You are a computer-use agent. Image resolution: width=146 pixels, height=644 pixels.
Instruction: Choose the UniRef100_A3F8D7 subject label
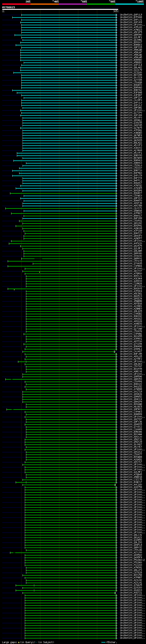pyautogui.click(x=131, y=95)
